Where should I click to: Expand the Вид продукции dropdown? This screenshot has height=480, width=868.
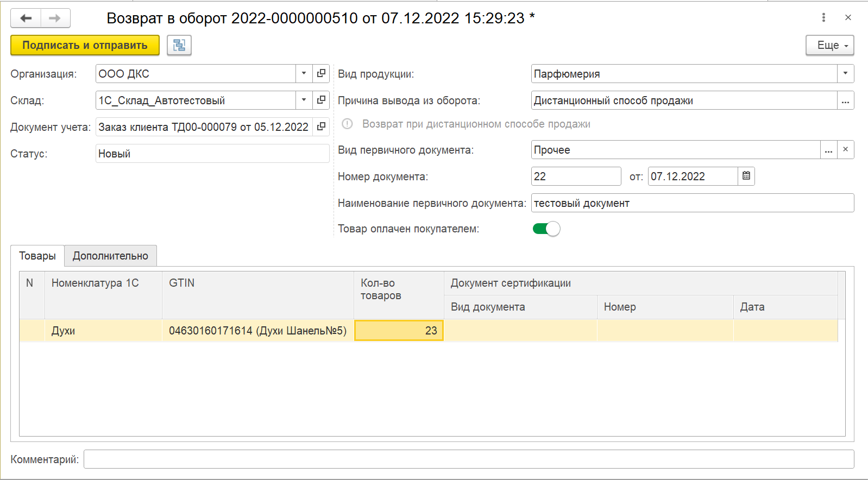[845, 73]
